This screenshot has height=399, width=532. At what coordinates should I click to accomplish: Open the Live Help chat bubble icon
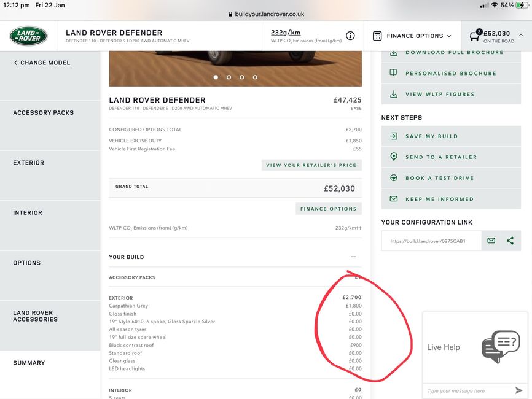tap(501, 346)
